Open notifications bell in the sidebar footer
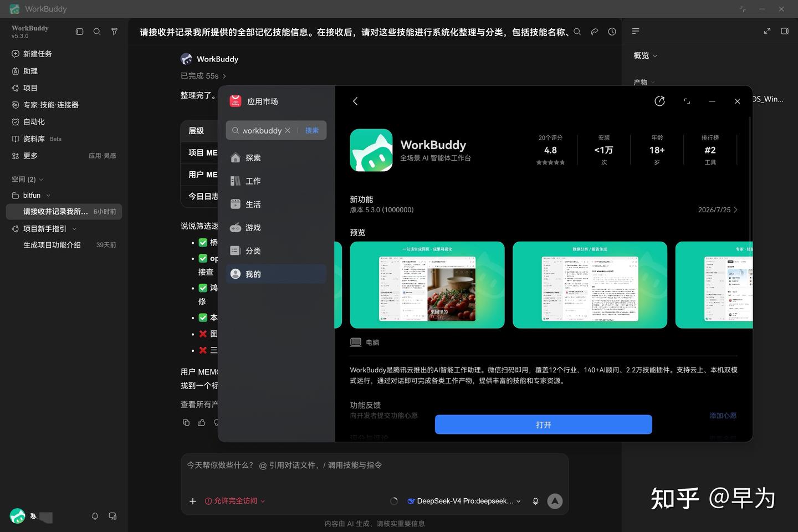Screen dimensions: 798x532 [x=95, y=516]
